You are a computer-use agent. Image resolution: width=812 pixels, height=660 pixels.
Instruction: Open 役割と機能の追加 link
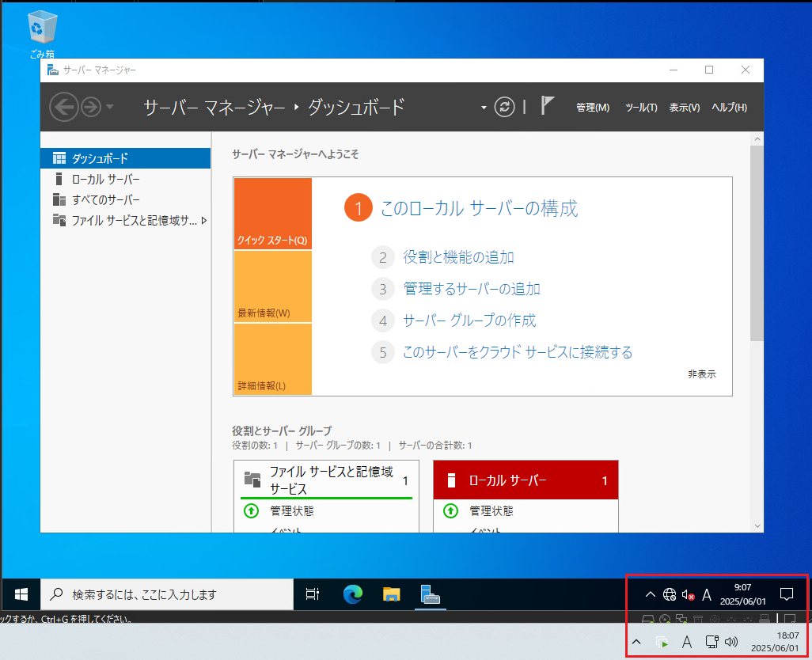(458, 257)
